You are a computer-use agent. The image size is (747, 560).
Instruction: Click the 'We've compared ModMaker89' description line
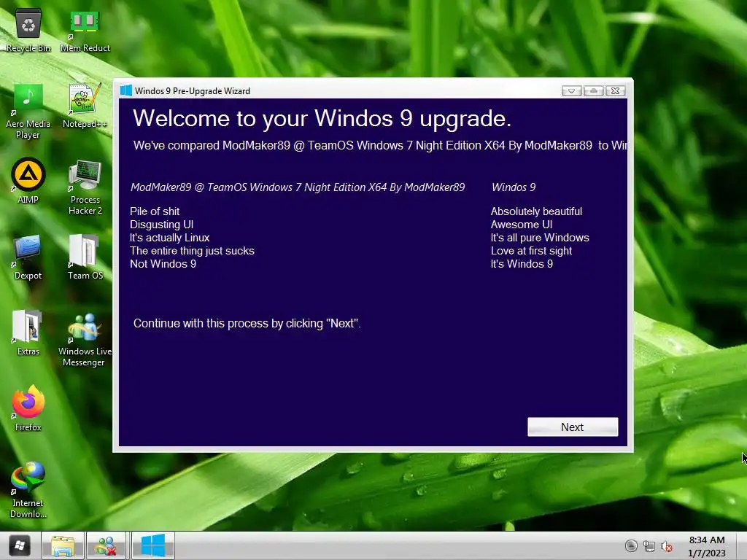coord(380,145)
